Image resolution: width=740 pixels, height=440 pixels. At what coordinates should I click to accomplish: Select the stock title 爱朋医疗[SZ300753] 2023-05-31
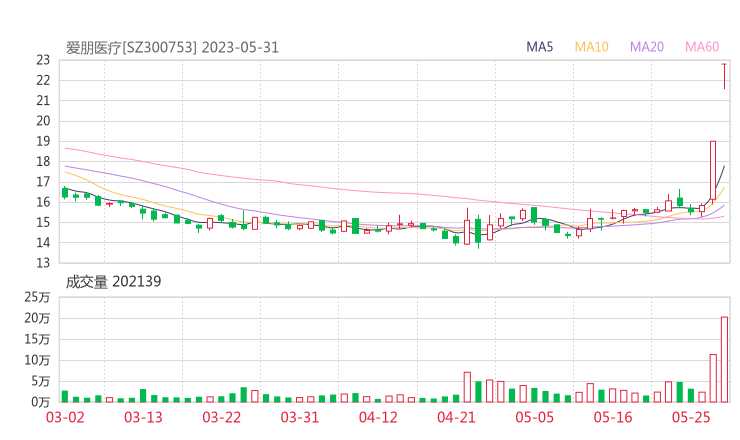tap(172, 48)
